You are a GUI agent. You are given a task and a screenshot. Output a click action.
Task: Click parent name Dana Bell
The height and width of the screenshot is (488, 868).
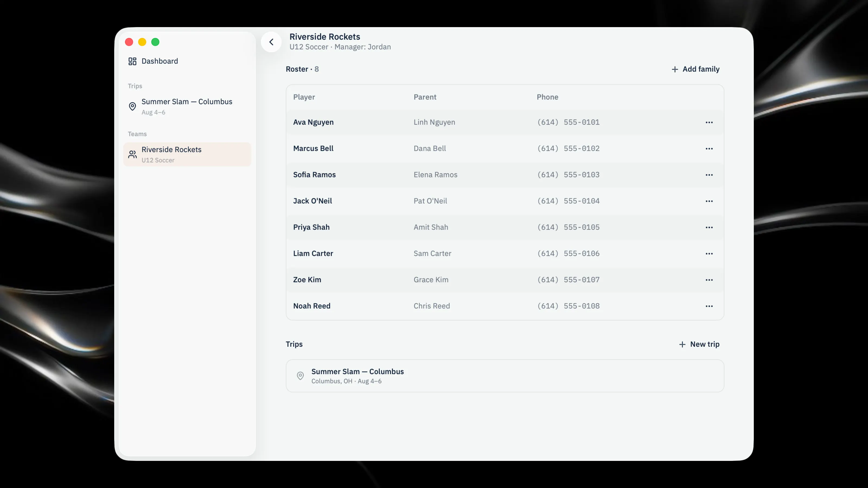[430, 149]
